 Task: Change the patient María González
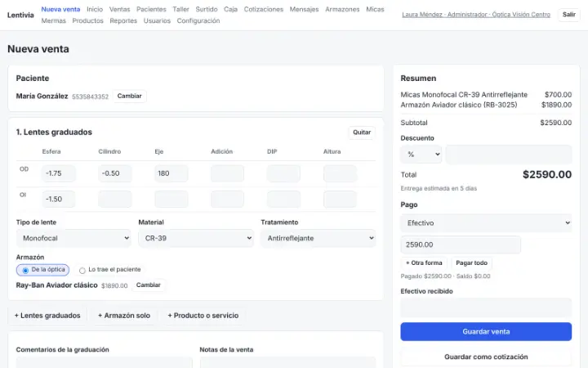[x=129, y=96]
